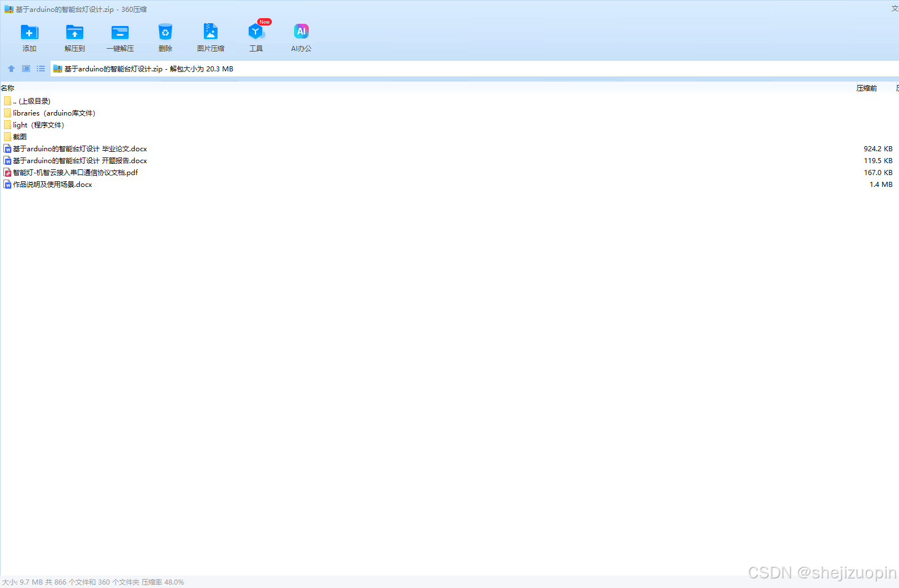This screenshot has width=899, height=588.
Task: Click the red New badge on 工具
Action: point(265,22)
